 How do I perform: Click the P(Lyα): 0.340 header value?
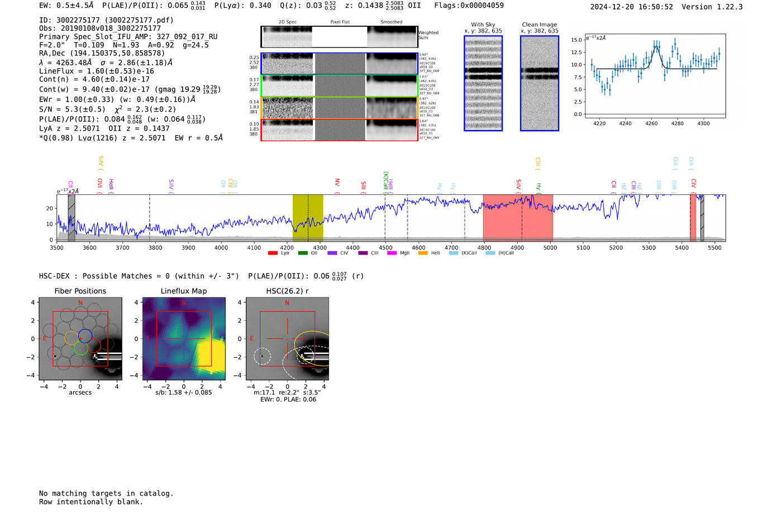(243, 6)
